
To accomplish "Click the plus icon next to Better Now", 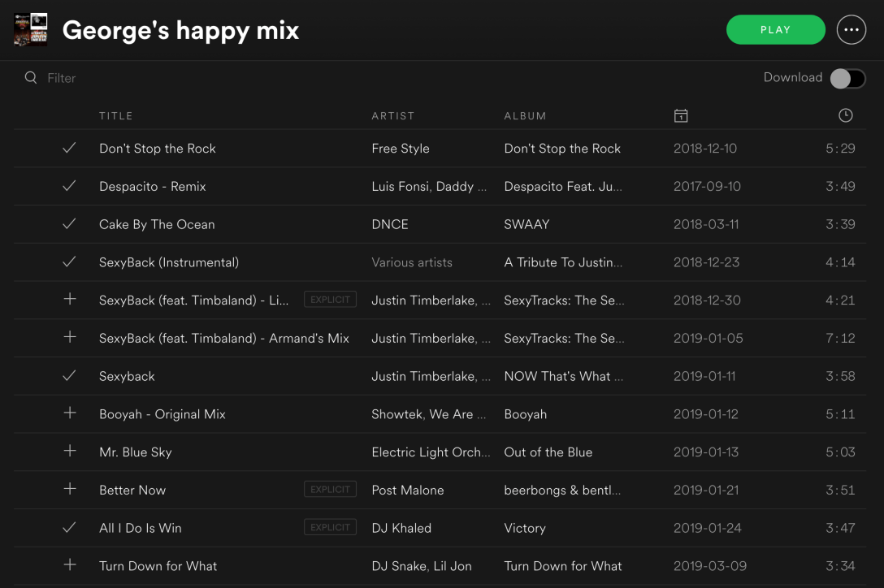I will (70, 489).
